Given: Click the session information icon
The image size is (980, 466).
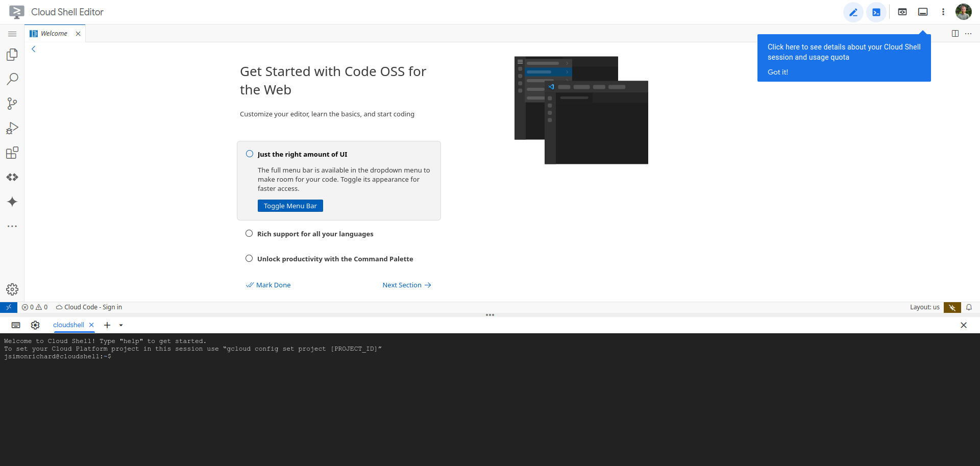Looking at the screenshot, I should coord(923,12).
